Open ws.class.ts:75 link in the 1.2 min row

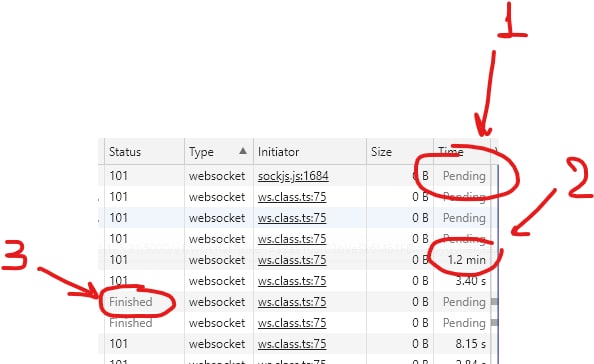[x=292, y=260]
